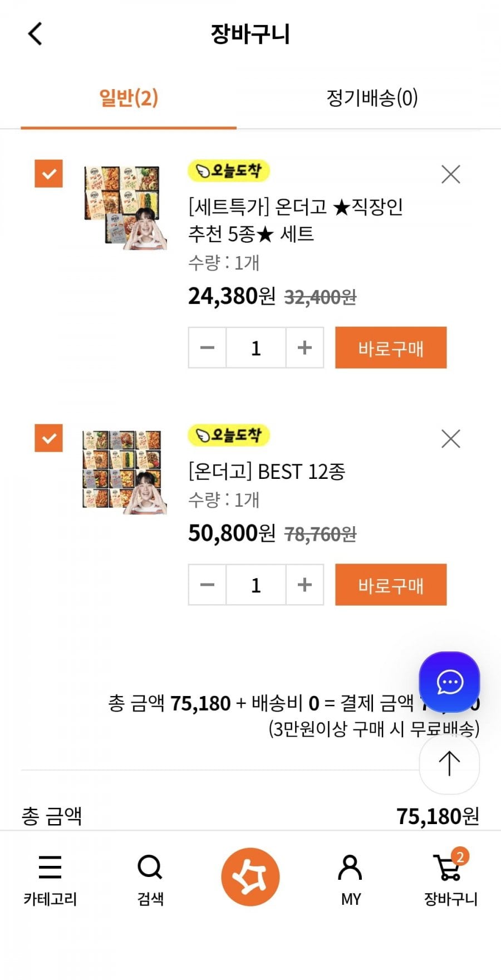Tap the back arrow icon
501x980 pixels.
click(x=35, y=34)
